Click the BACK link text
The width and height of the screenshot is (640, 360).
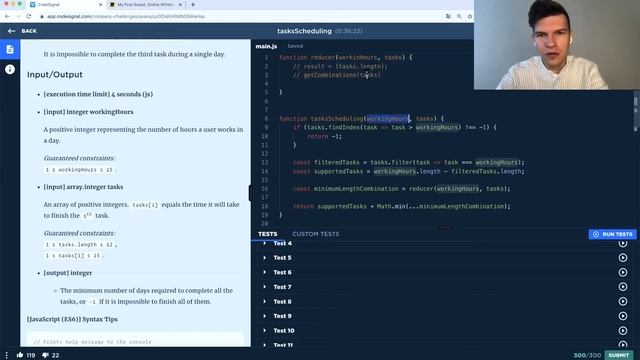pyautogui.click(x=29, y=31)
